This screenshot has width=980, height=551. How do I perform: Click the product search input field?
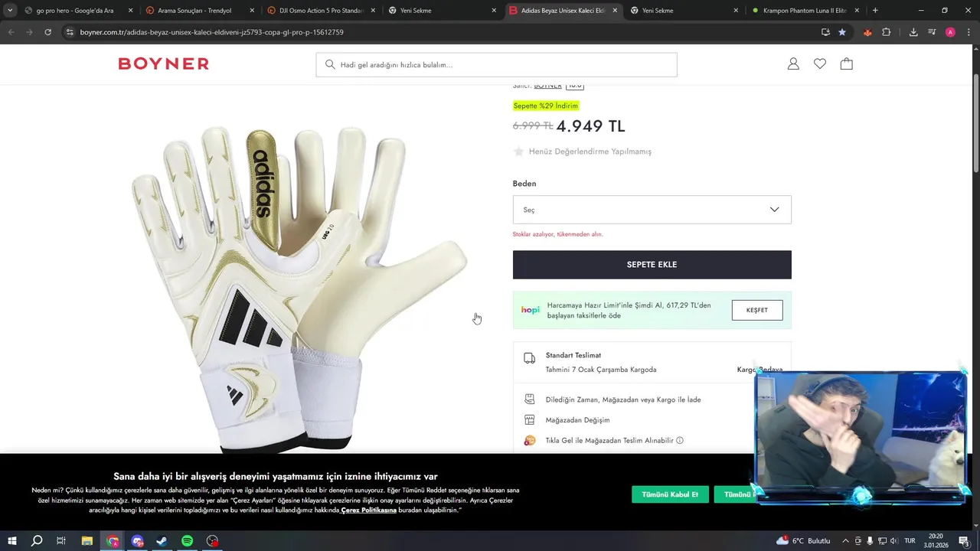tap(496, 65)
